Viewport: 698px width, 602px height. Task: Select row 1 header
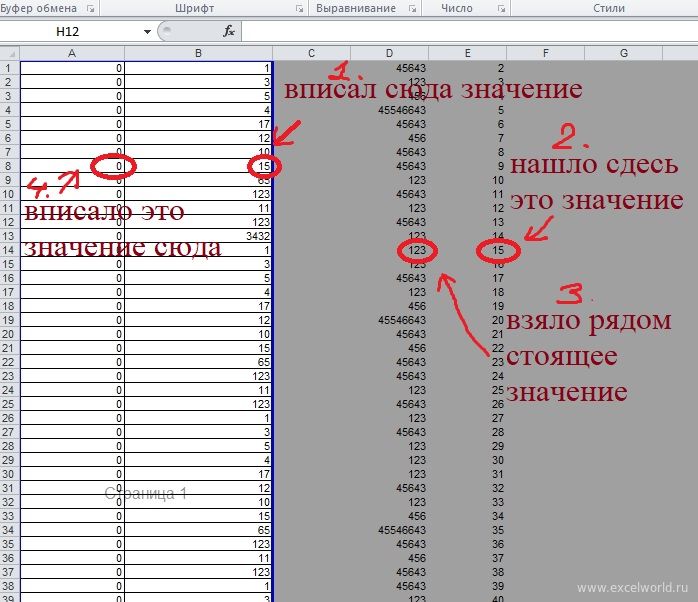pos(10,68)
